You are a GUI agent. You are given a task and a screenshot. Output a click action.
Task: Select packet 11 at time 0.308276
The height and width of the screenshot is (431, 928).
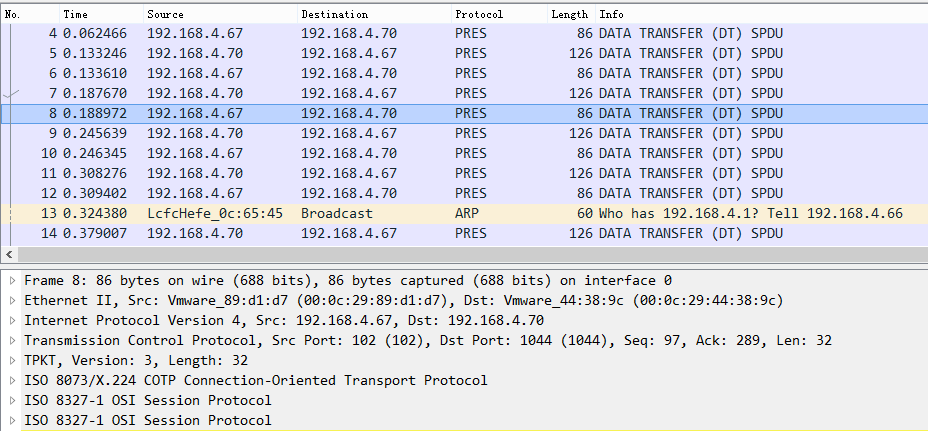coord(400,173)
